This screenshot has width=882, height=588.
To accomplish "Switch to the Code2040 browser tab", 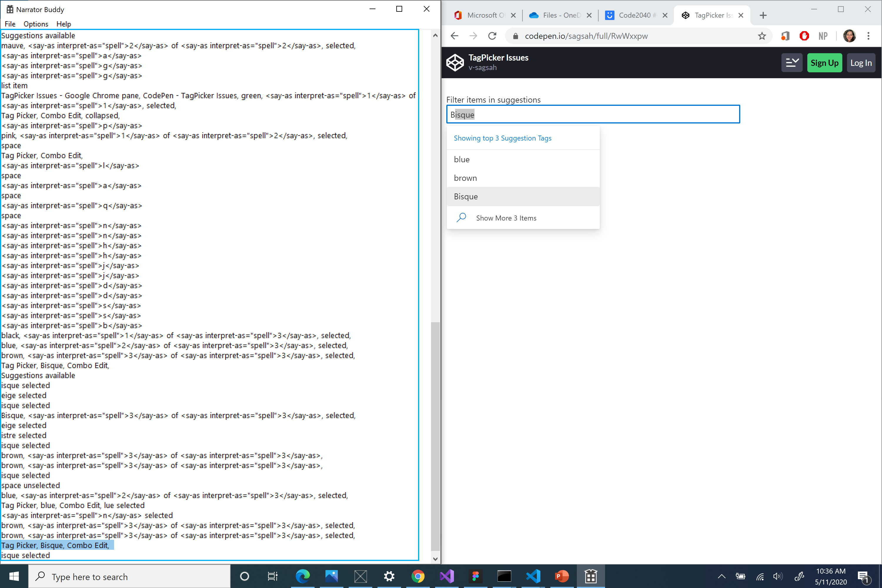I will [x=634, y=15].
